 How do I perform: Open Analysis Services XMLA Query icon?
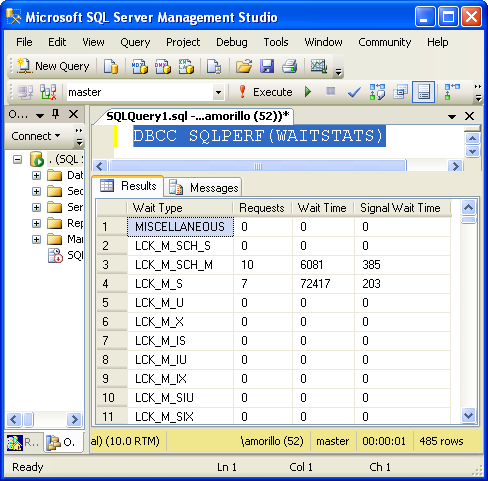[186, 66]
